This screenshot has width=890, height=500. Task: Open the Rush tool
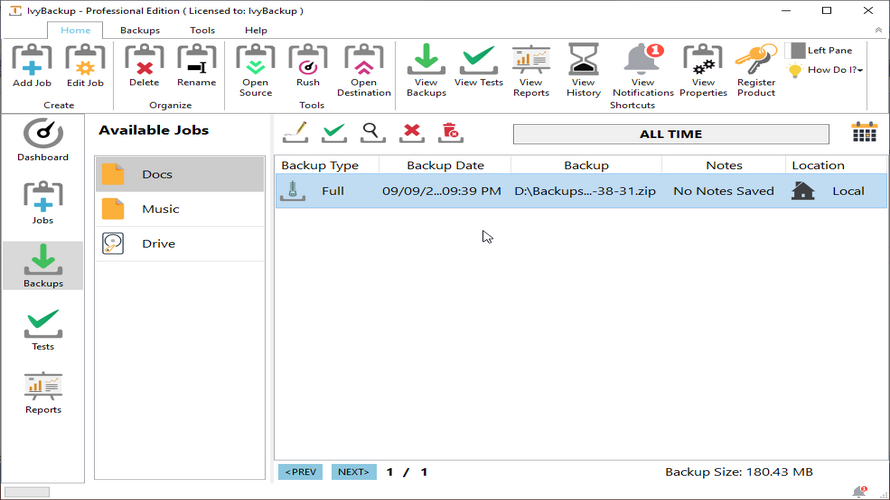(308, 66)
